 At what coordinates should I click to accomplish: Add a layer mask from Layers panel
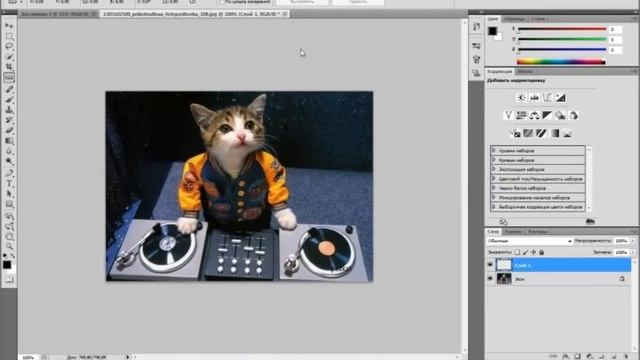[x=578, y=357]
